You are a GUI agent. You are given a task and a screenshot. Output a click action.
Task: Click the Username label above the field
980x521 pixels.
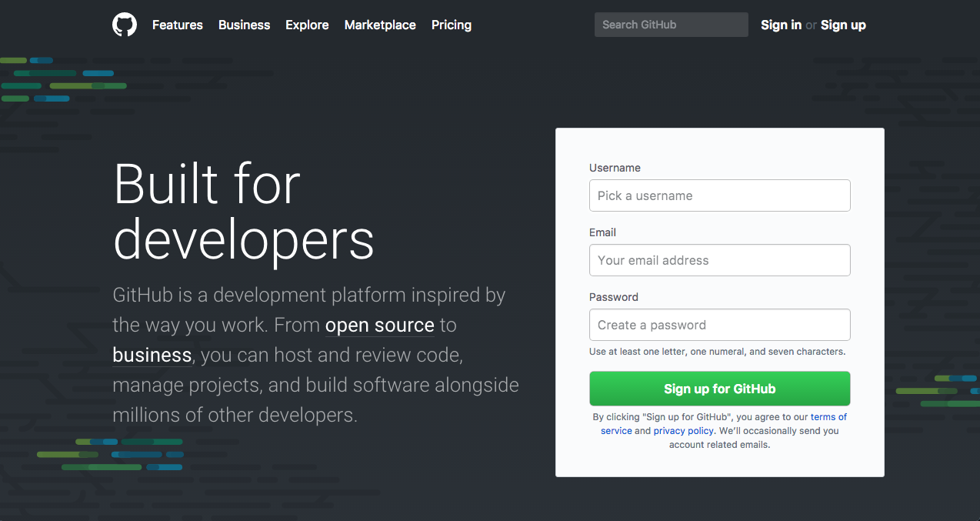tap(615, 168)
